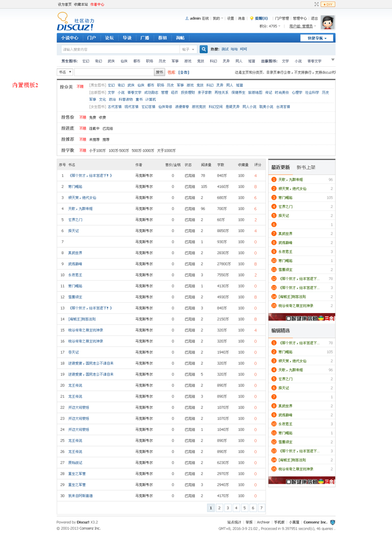Expand the 快捷导航 quick navigation dropdown
Screen dimensions: 392x546
(317, 38)
